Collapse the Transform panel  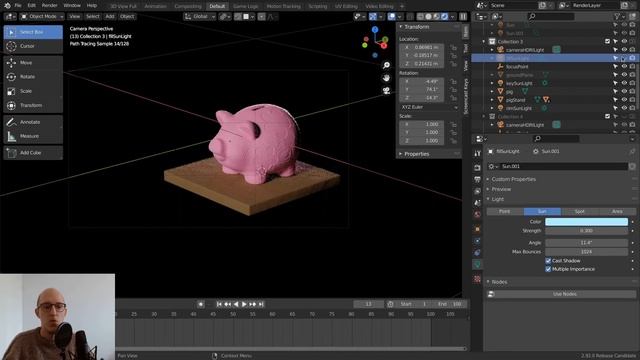417,27
